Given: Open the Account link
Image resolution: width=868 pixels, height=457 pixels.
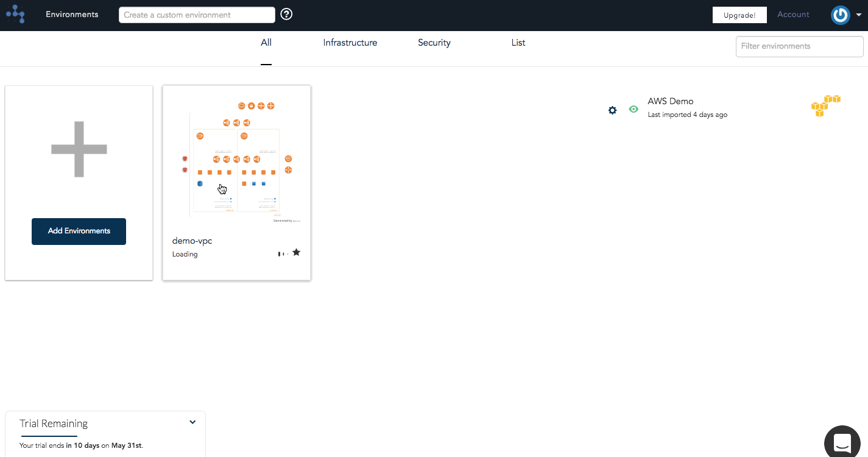Looking at the screenshot, I should pos(793,15).
